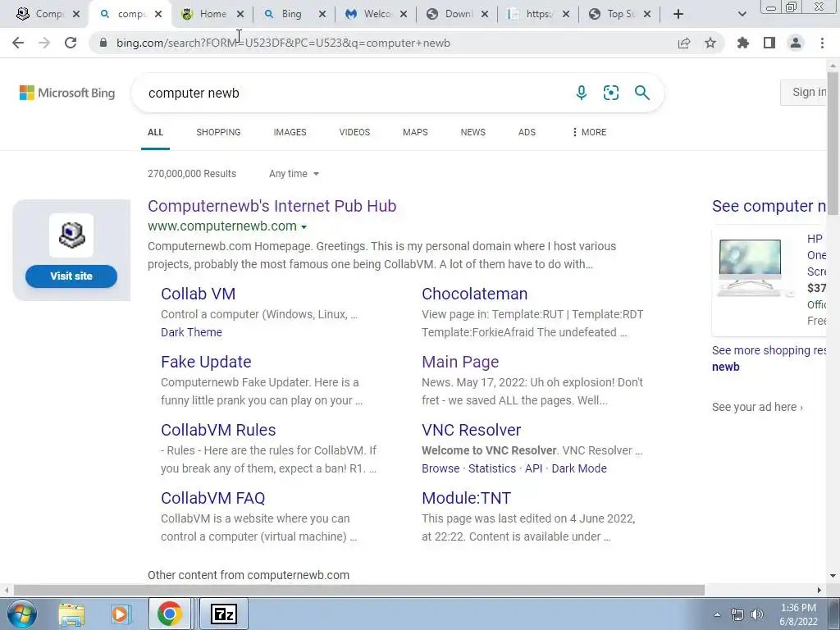Open Chrome's three-dot menu
The image size is (840, 630).
[x=822, y=43]
